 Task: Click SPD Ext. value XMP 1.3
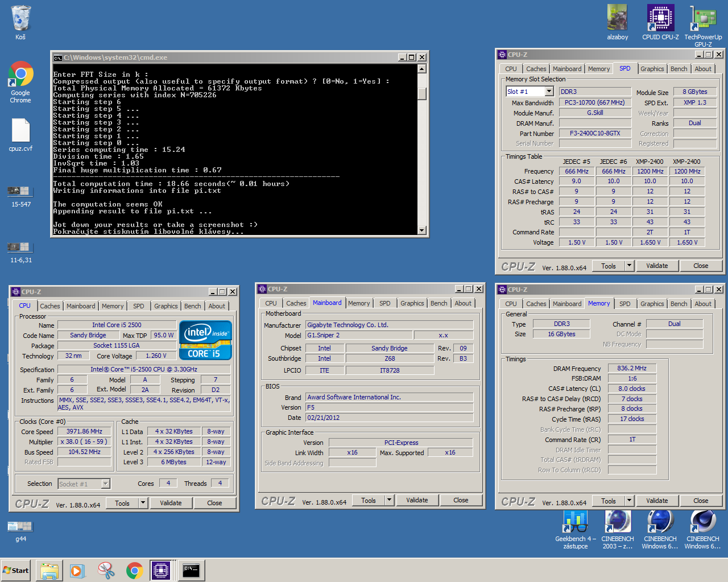click(x=695, y=102)
